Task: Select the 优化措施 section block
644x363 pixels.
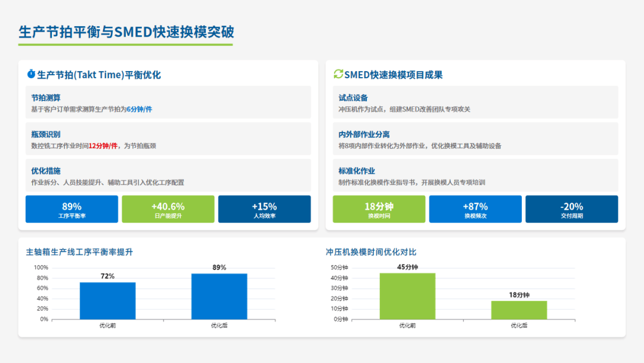Action: pos(168,176)
